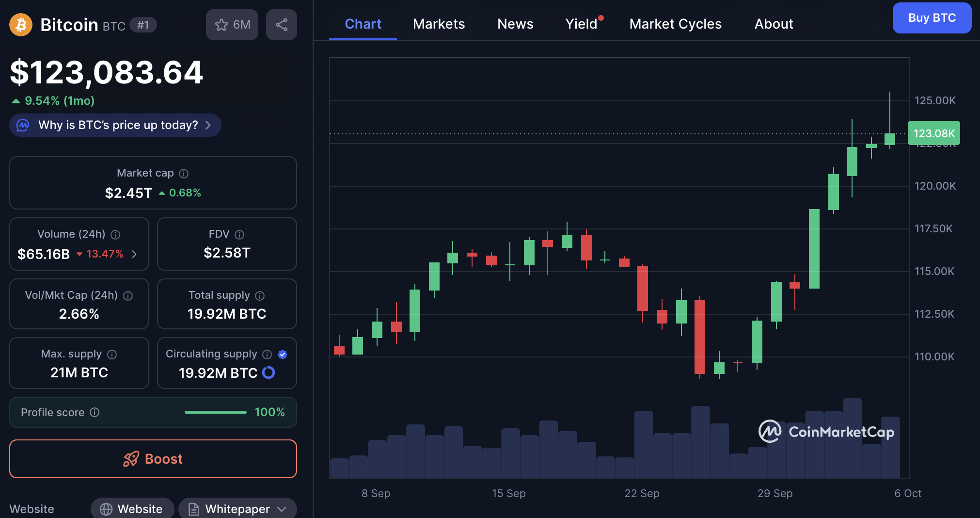Click the Profile score info icon
The image size is (980, 518).
tap(95, 412)
